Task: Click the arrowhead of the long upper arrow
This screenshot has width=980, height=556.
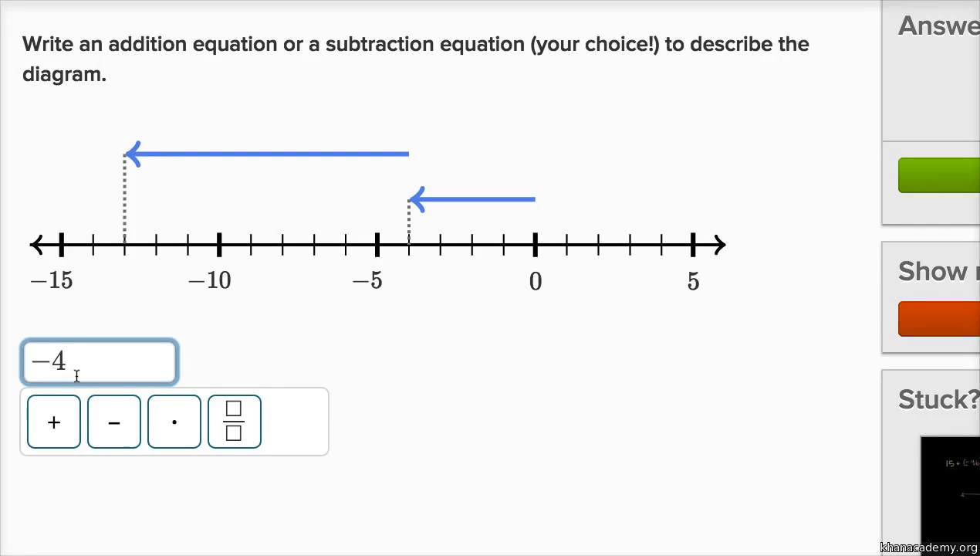Action: click(132, 154)
